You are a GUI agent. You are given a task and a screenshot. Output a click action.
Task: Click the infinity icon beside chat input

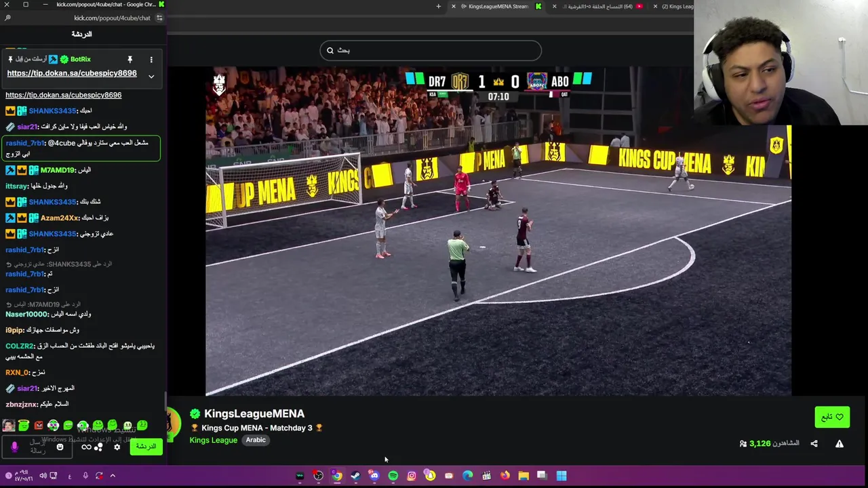click(x=86, y=447)
